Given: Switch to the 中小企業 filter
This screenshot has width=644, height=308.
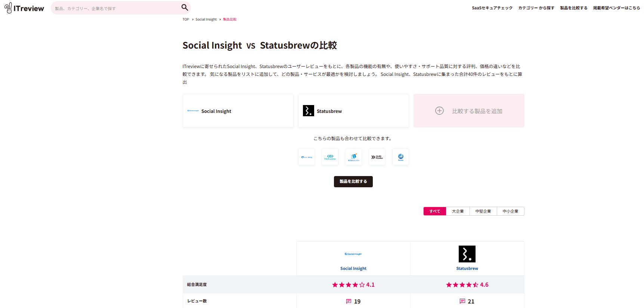Looking at the screenshot, I should click(510, 211).
